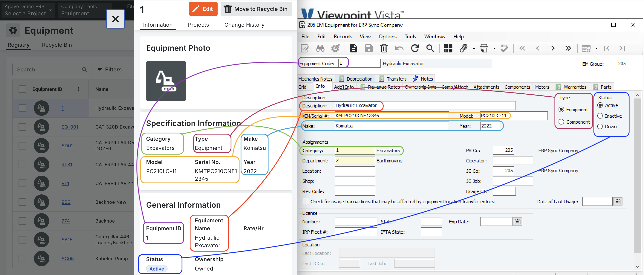Viewport: 644px width, 275px height.
Task: Click the undo arrow in Vista toolbar
Action: (399, 48)
